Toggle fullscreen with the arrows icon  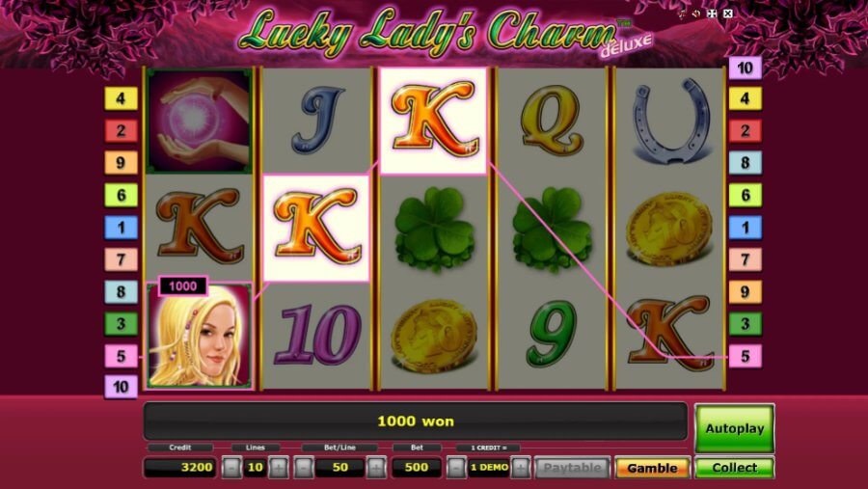[712, 14]
